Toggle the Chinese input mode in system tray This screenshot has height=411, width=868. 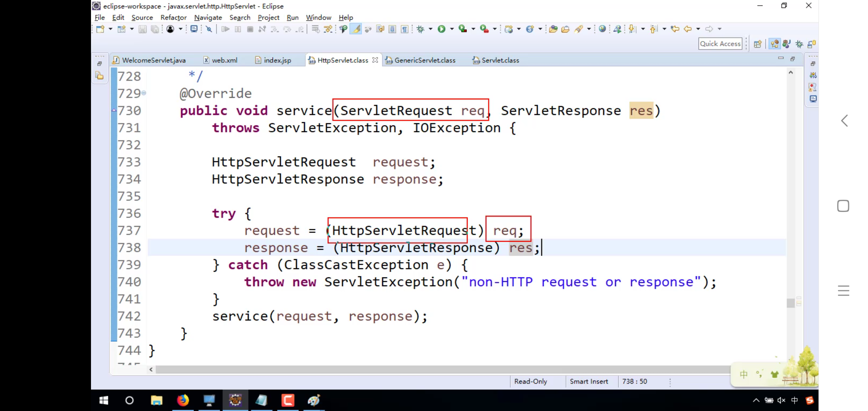point(795,400)
